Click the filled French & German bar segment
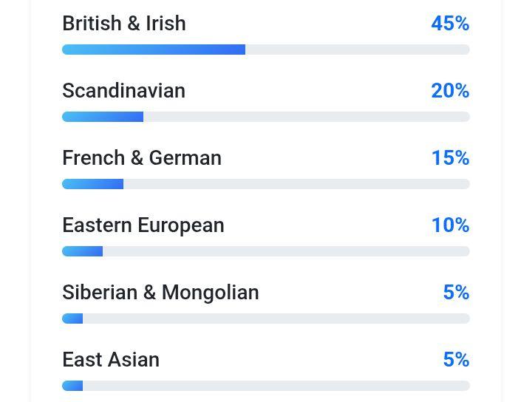 click(x=92, y=184)
